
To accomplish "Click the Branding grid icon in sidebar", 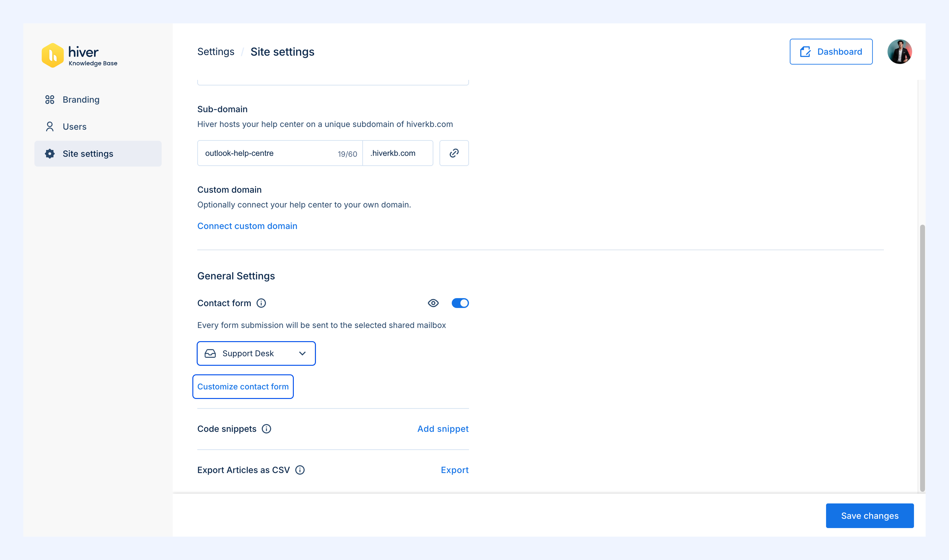I will [x=50, y=100].
